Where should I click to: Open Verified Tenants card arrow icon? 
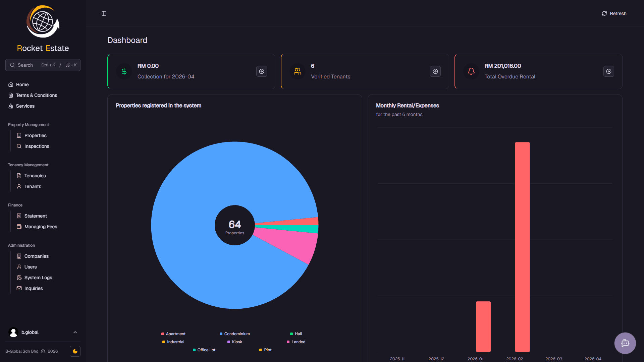click(x=435, y=71)
